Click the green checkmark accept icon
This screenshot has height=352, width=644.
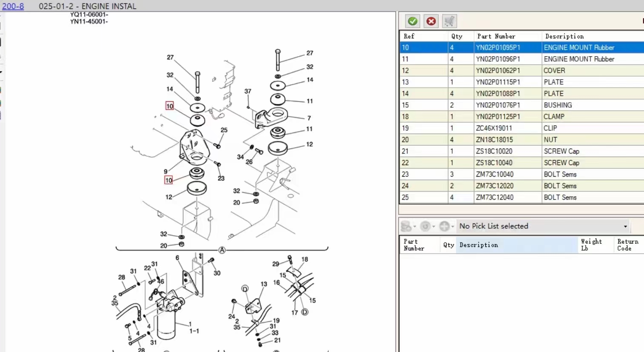click(x=412, y=21)
